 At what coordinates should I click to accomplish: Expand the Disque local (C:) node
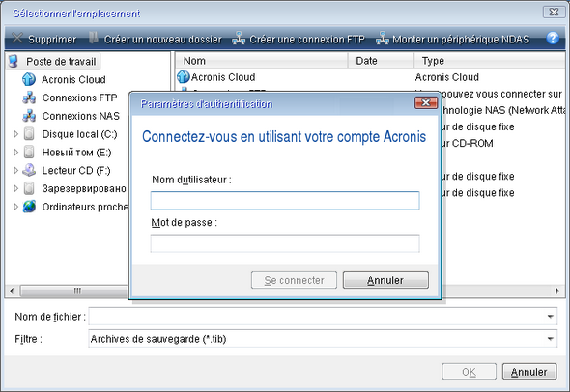coord(15,134)
